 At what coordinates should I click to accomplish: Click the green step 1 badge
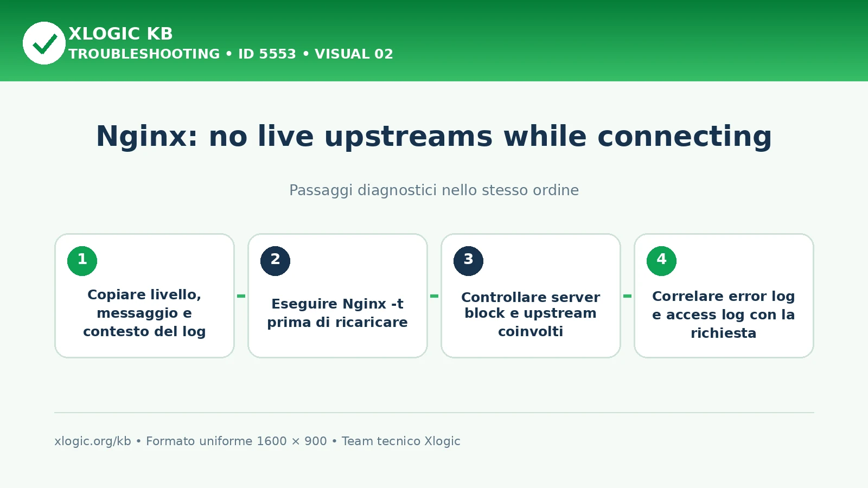82,261
